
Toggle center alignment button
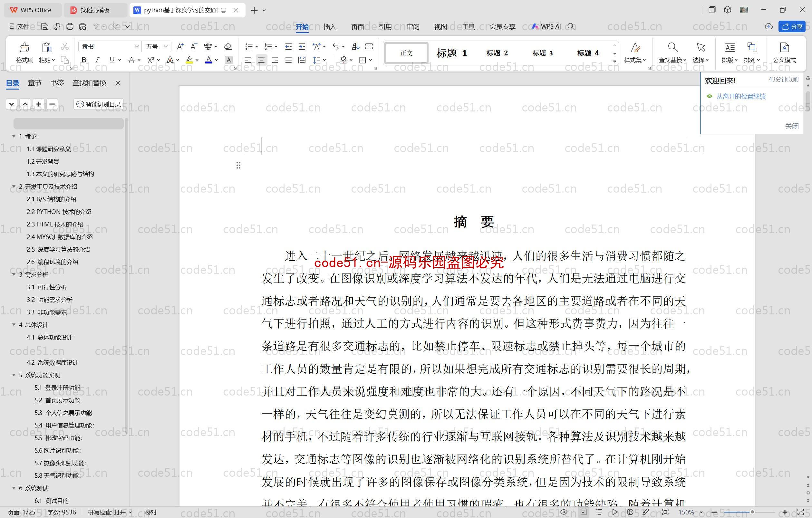pos(261,60)
